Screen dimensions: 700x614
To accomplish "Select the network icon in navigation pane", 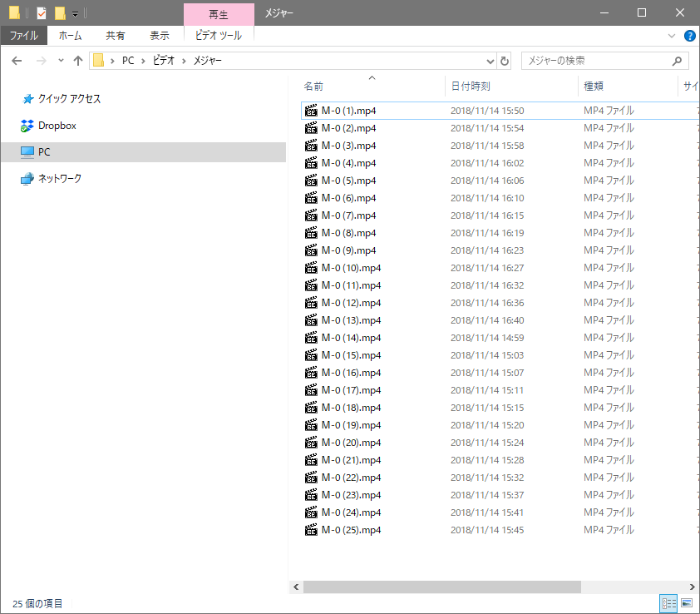I will coord(27,179).
